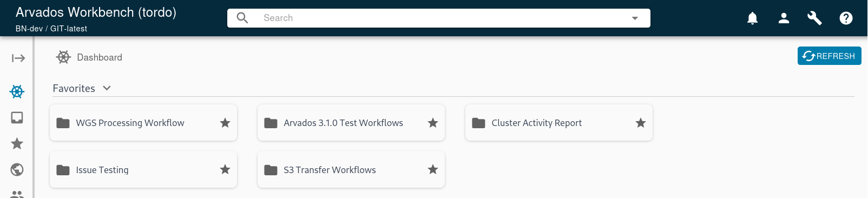Viewport: 868px width, 198px height.
Task: Expand the side navigation panel
Action: pyautogui.click(x=18, y=58)
